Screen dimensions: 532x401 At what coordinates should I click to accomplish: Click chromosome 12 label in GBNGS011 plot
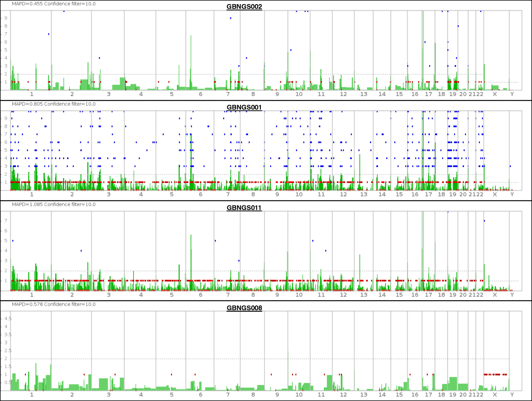click(343, 295)
